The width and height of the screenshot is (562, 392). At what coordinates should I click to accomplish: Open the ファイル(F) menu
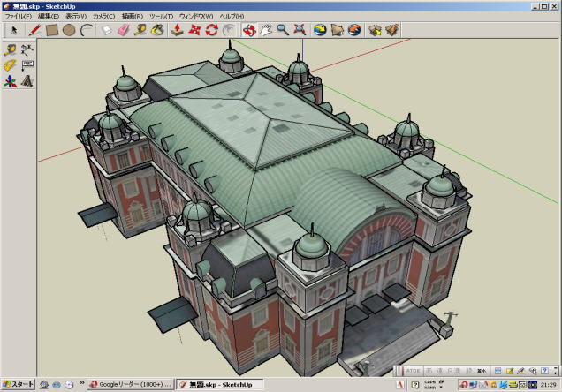[19, 17]
